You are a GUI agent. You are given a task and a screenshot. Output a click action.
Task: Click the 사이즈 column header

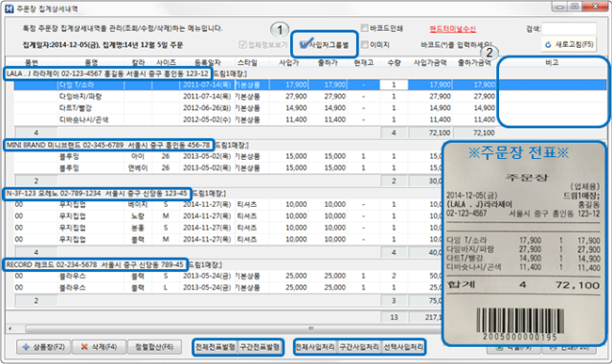coord(166,62)
